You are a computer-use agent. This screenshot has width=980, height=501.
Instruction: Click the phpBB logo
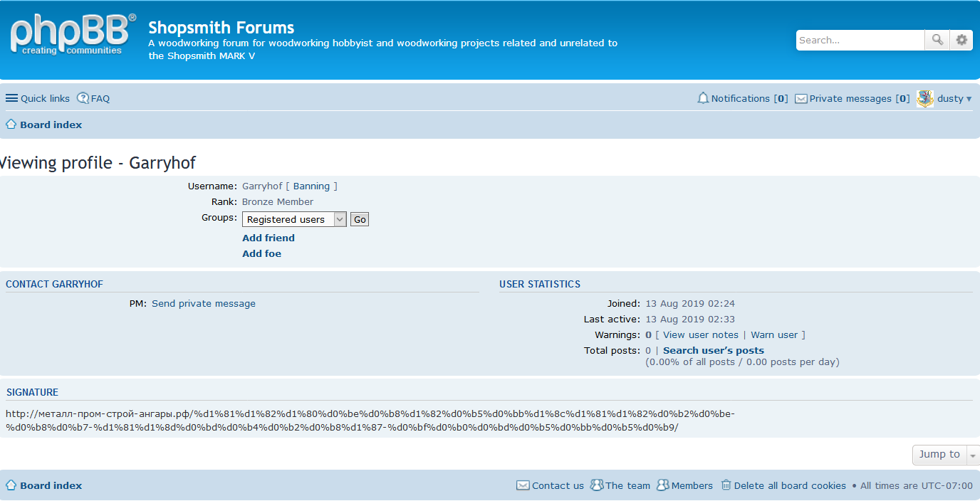click(x=73, y=35)
